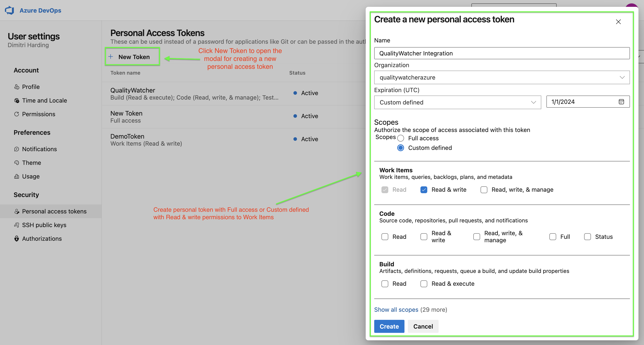Image resolution: width=644 pixels, height=345 pixels.
Task: Check the Code Read checkbox
Action: click(x=385, y=237)
